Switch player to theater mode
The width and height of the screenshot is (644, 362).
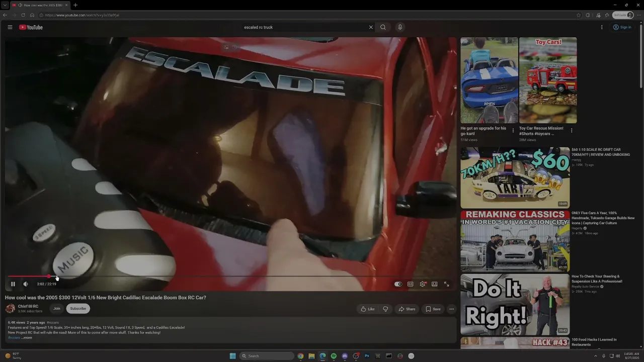pos(434,284)
